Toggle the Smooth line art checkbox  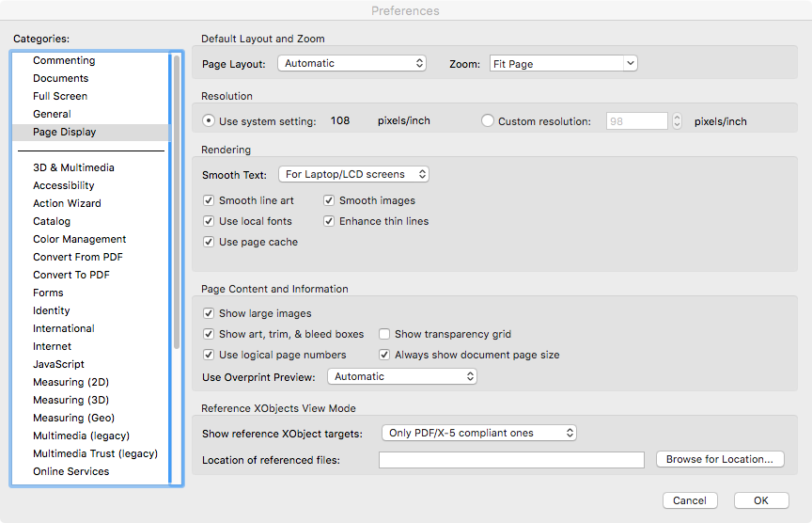tap(209, 200)
